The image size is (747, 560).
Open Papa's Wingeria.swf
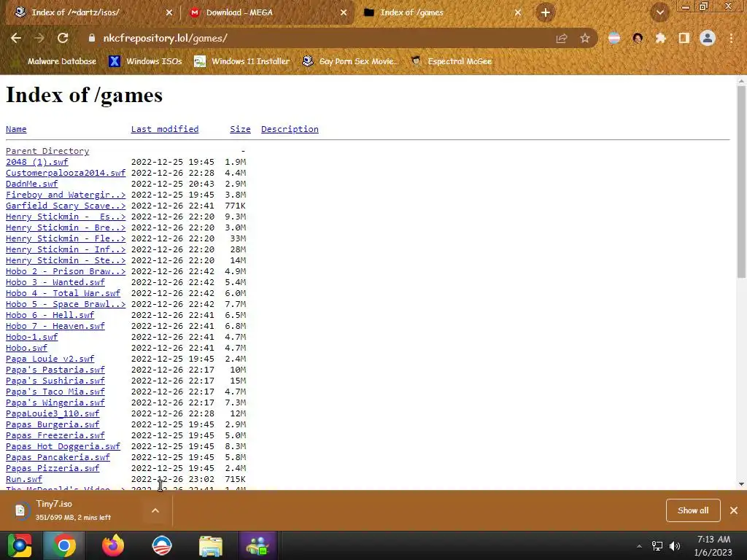click(55, 402)
